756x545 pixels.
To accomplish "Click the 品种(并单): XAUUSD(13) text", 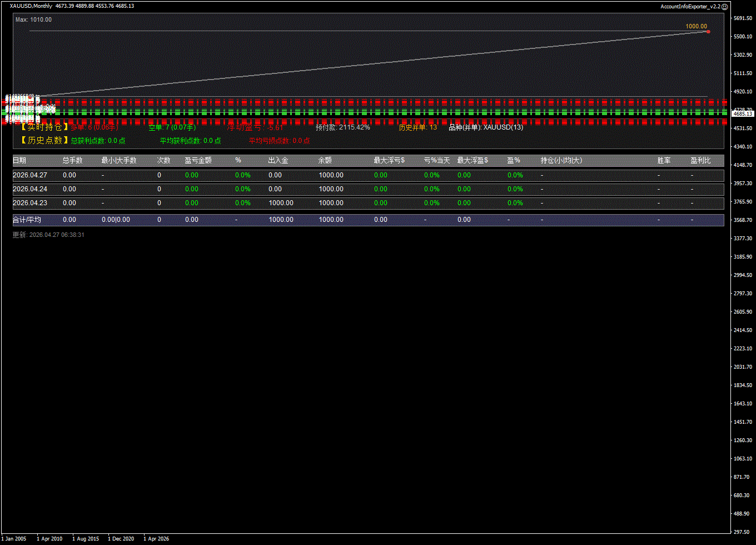I will (486, 127).
